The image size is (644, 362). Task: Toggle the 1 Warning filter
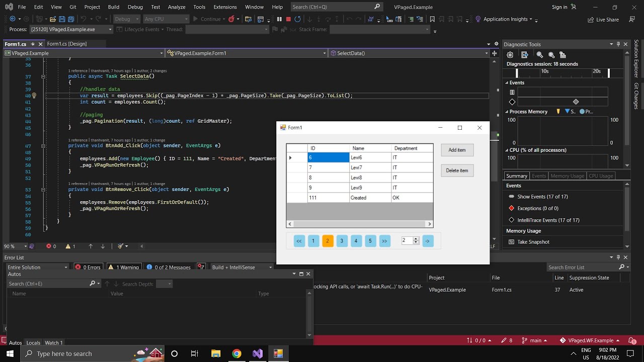[124, 267]
